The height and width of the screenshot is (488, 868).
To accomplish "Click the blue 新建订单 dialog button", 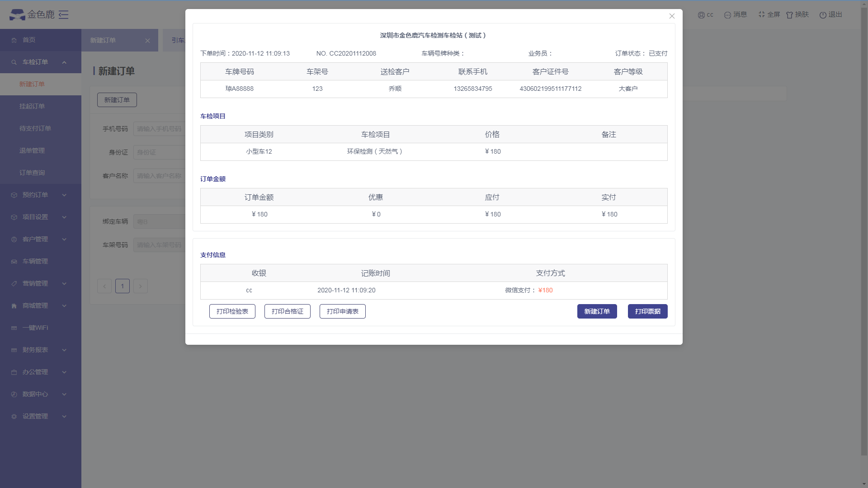I will click(597, 311).
